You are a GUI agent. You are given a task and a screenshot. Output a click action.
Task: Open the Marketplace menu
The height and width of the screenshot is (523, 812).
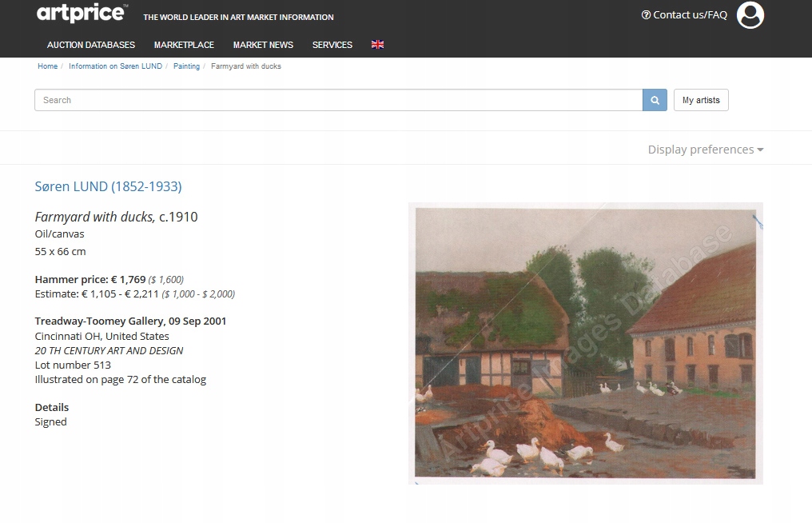[184, 45]
